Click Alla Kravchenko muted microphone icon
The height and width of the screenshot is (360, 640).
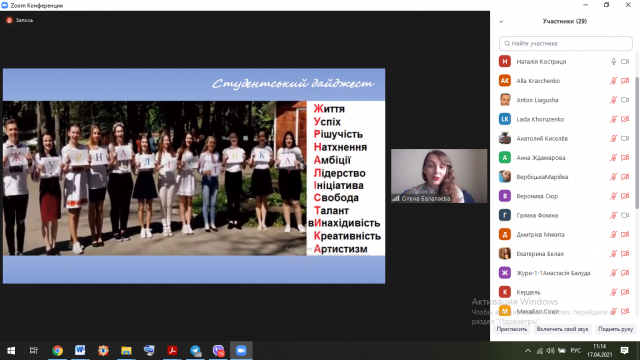coord(613,81)
